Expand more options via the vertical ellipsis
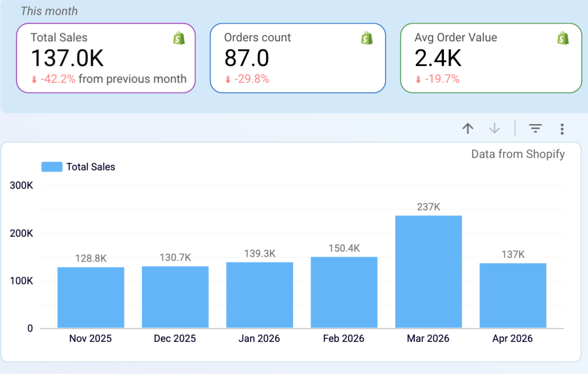Screen dimensions: 588x374 coord(562,129)
